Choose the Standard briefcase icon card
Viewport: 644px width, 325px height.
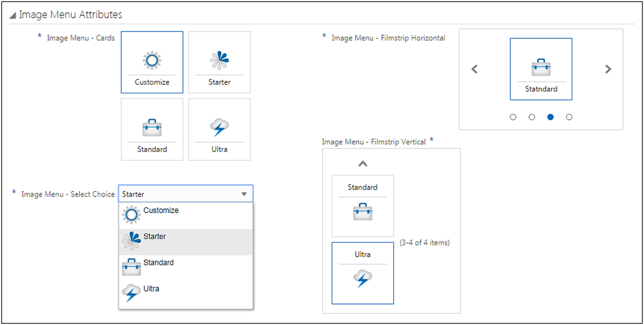(152, 129)
